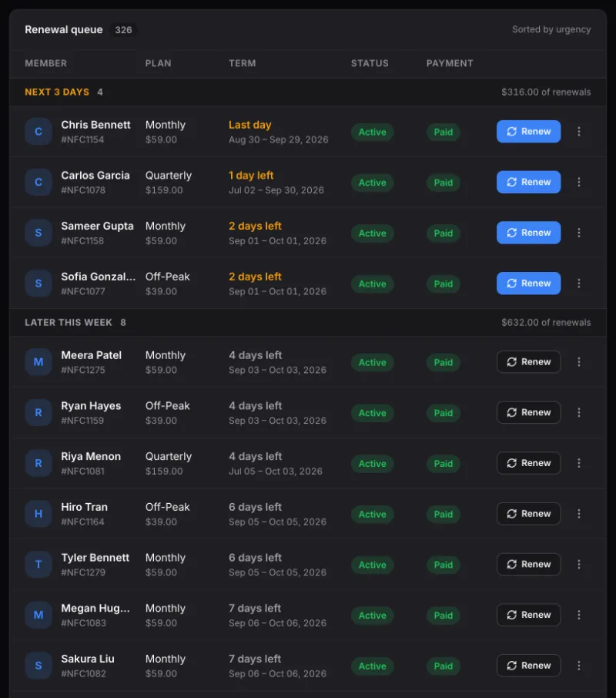Image resolution: width=616 pixels, height=698 pixels.
Task: Click the PLAN column header
Action: (x=158, y=63)
